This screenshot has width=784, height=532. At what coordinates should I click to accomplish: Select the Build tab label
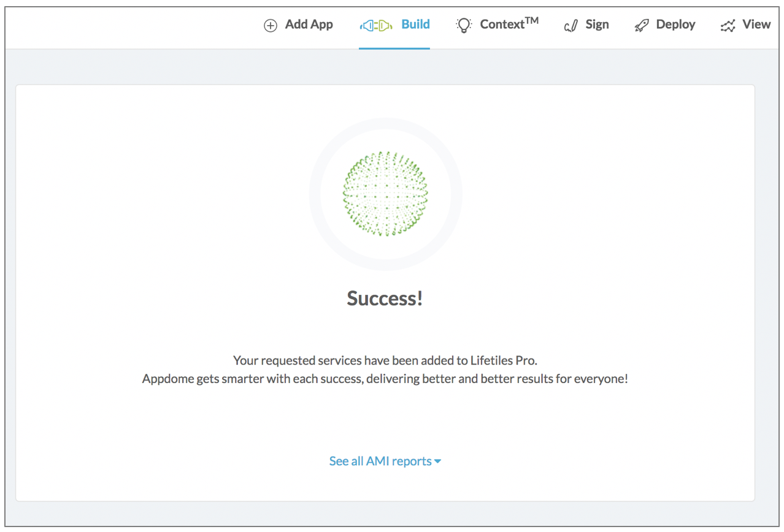[415, 25]
